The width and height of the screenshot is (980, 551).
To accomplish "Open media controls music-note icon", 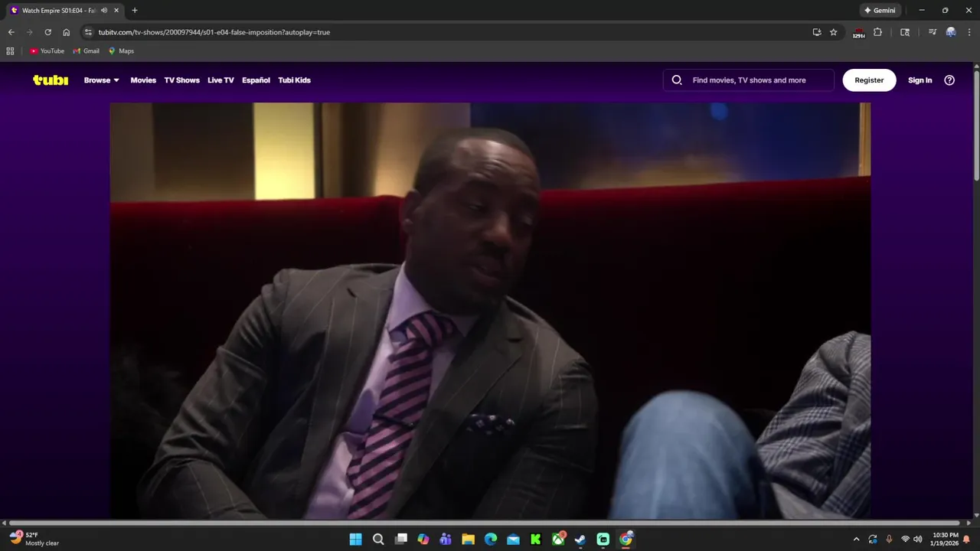I will tap(932, 32).
